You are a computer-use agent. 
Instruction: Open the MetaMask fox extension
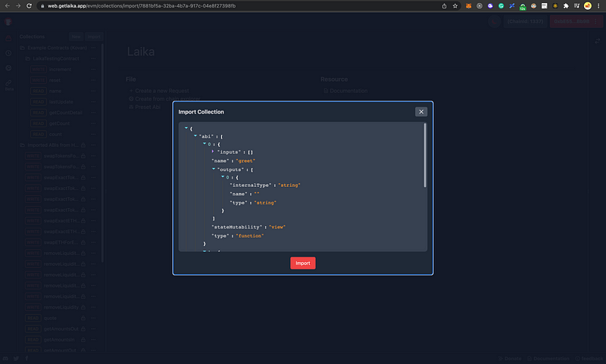click(467, 6)
